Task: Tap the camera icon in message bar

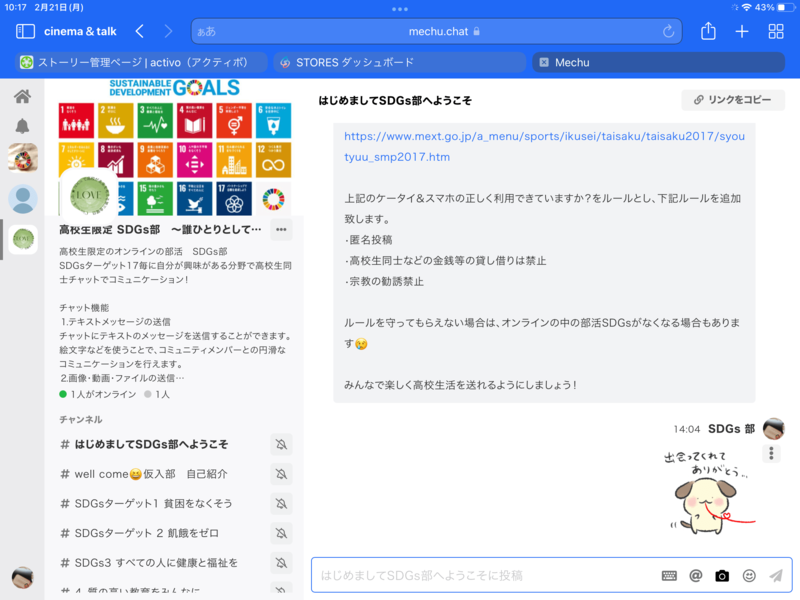Action: pyautogui.click(x=722, y=576)
